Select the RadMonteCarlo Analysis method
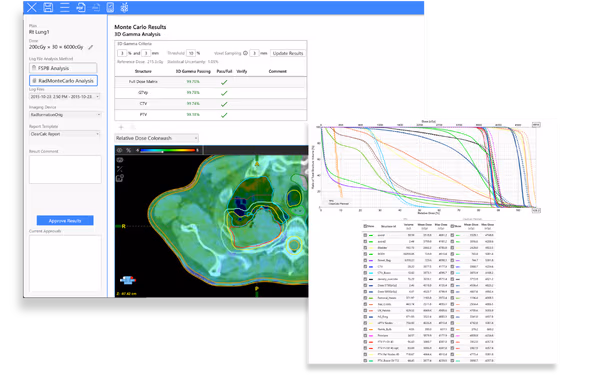 [x=64, y=81]
